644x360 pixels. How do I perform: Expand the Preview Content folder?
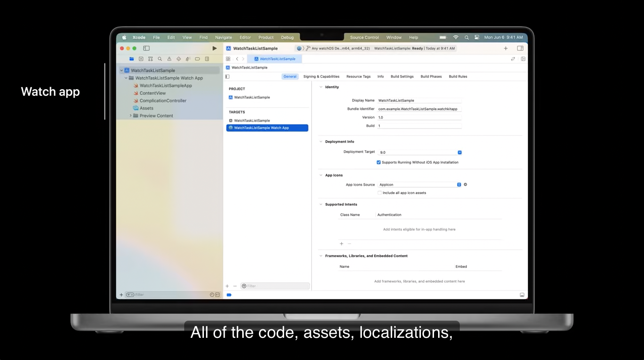(x=131, y=115)
